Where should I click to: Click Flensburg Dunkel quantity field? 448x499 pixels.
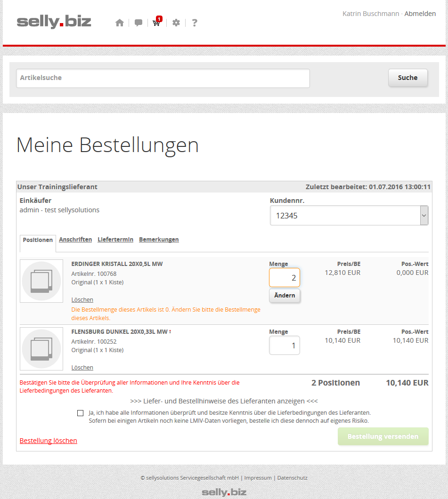[285, 346]
